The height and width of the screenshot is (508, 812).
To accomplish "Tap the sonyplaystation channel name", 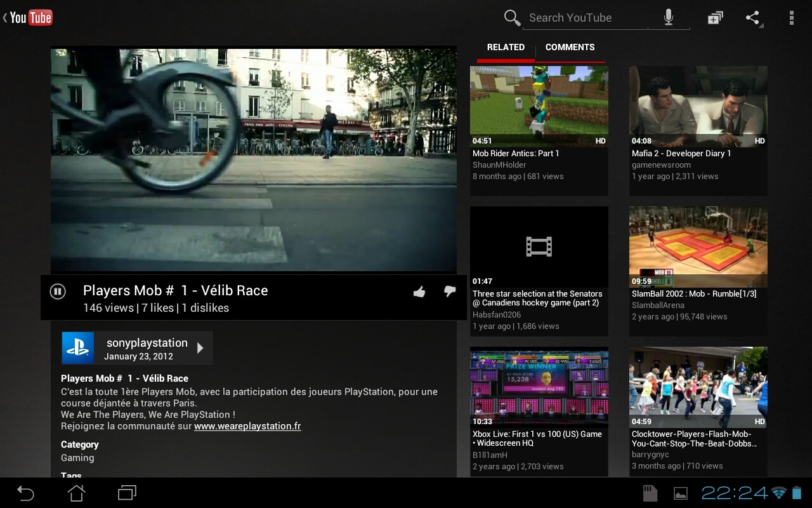I will click(147, 343).
